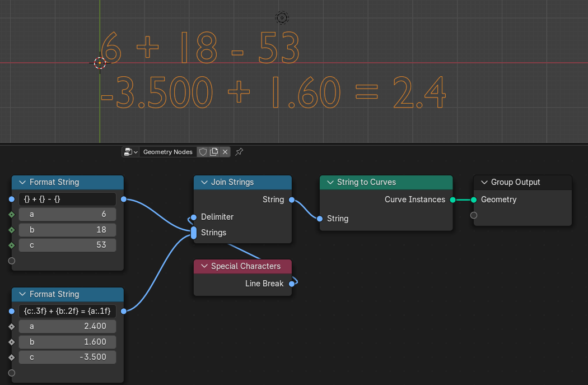Click the Line Break output socket
The image size is (588, 385).
(292, 284)
